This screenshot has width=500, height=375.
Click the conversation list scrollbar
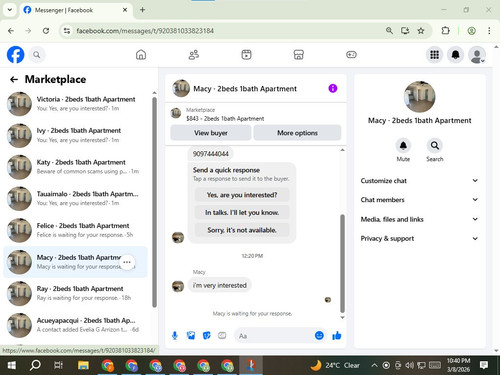click(x=154, y=202)
